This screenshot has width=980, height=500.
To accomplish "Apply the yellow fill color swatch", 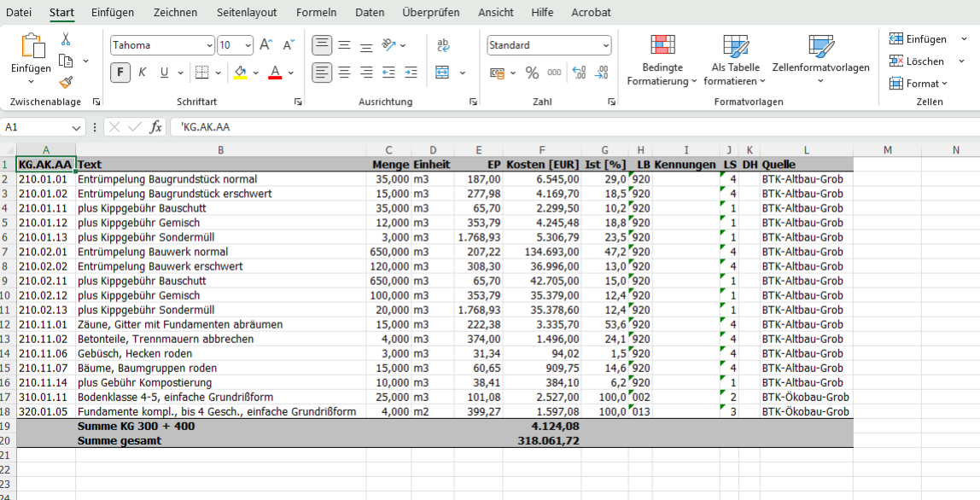I will tap(240, 73).
